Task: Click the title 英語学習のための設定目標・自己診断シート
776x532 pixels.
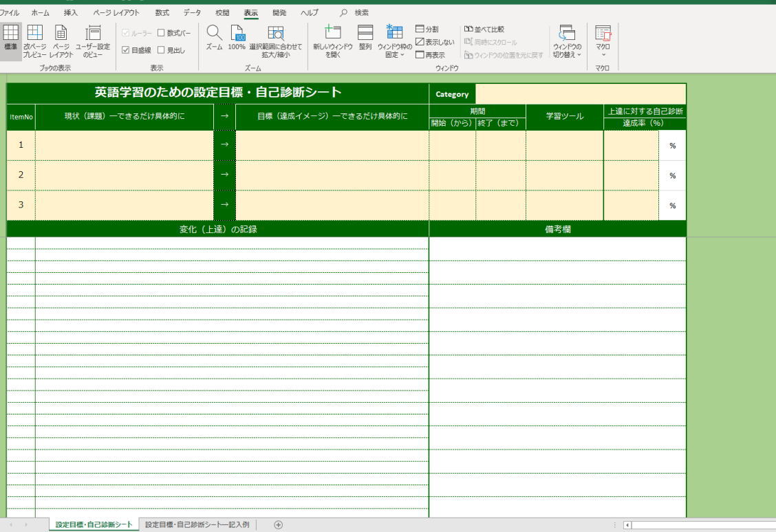Action: coord(218,93)
